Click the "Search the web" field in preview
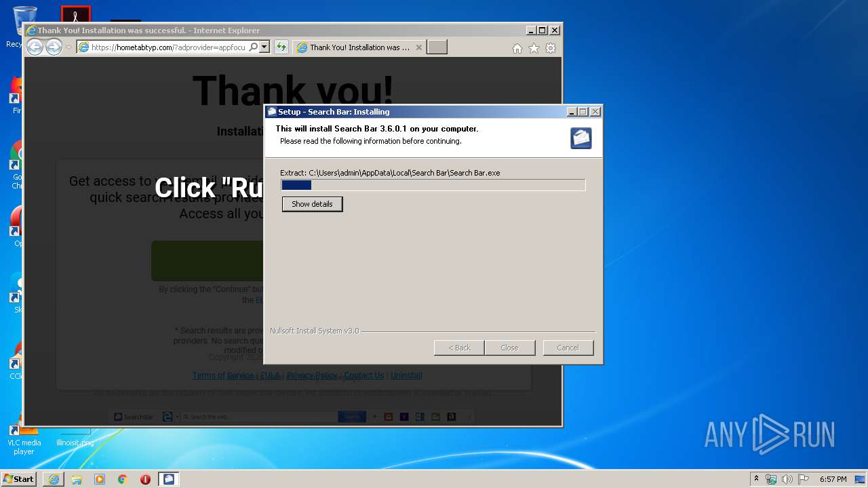868x488 pixels. (260, 417)
